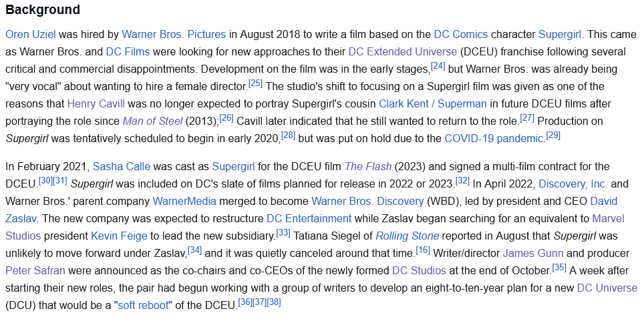The height and width of the screenshot is (321, 644).
Task: Open the Sasha Calle link
Action: click(122, 167)
